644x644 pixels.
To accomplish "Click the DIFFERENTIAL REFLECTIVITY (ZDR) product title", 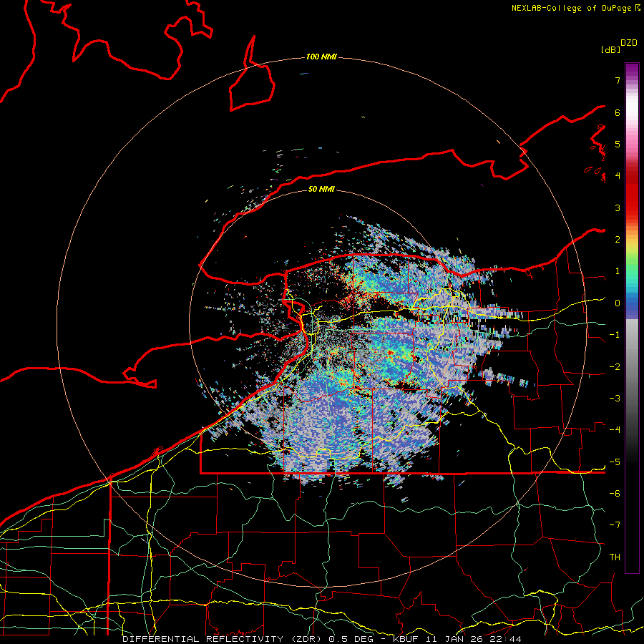I will click(x=223, y=639).
